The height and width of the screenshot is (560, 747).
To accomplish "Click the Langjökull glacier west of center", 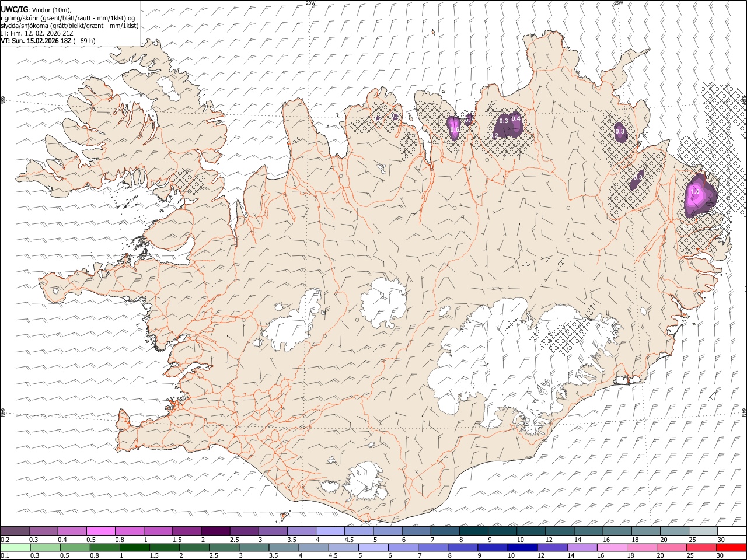I will pos(294,324).
